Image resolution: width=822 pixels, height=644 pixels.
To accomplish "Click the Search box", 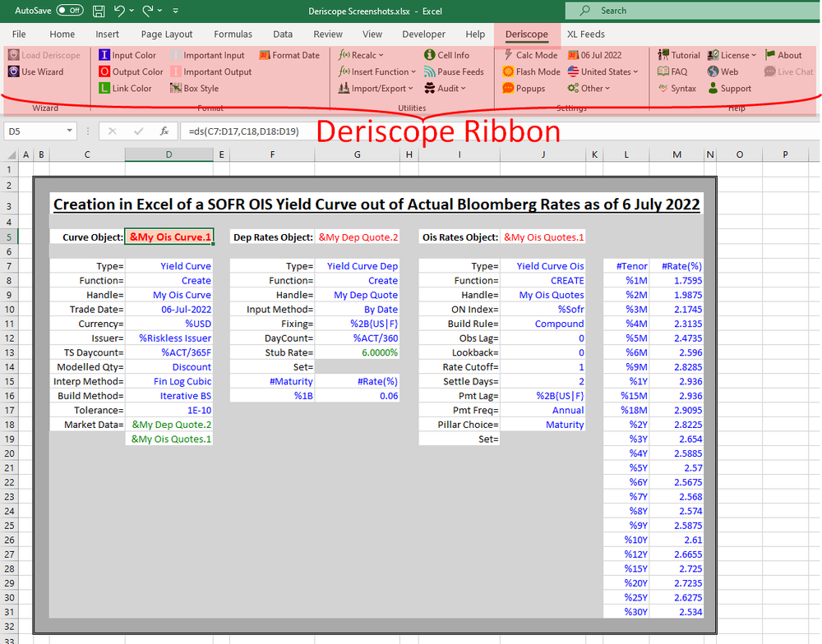I will [692, 11].
